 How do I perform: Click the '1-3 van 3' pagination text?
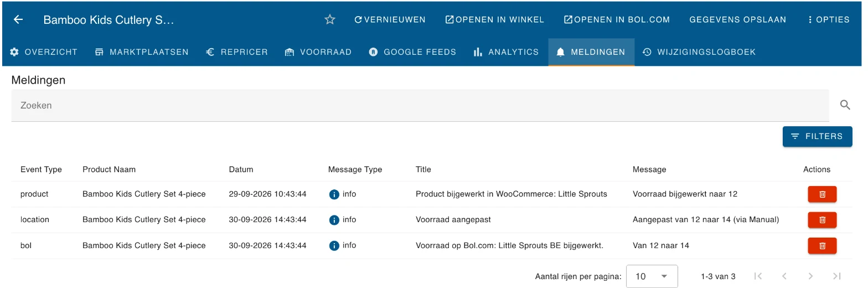click(718, 276)
